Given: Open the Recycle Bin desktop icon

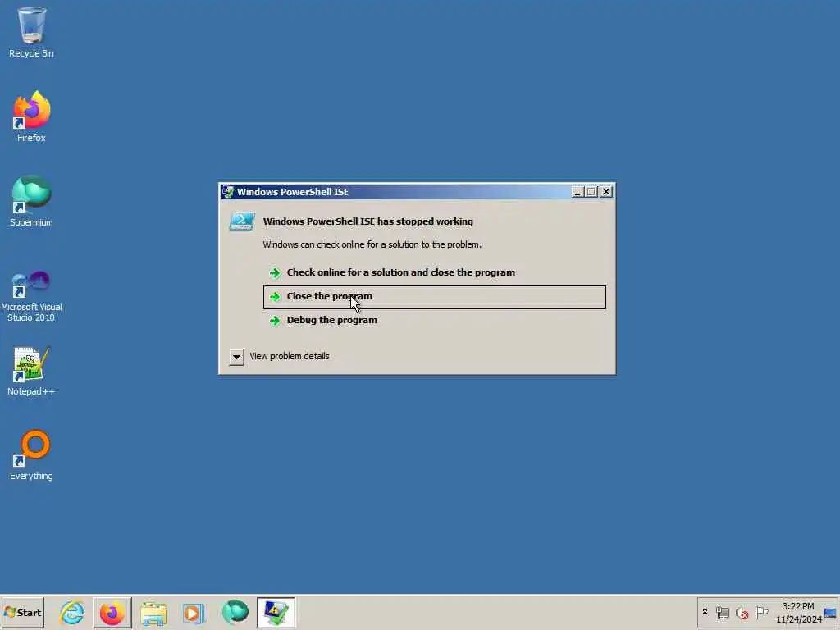Looking at the screenshot, I should (x=31, y=32).
